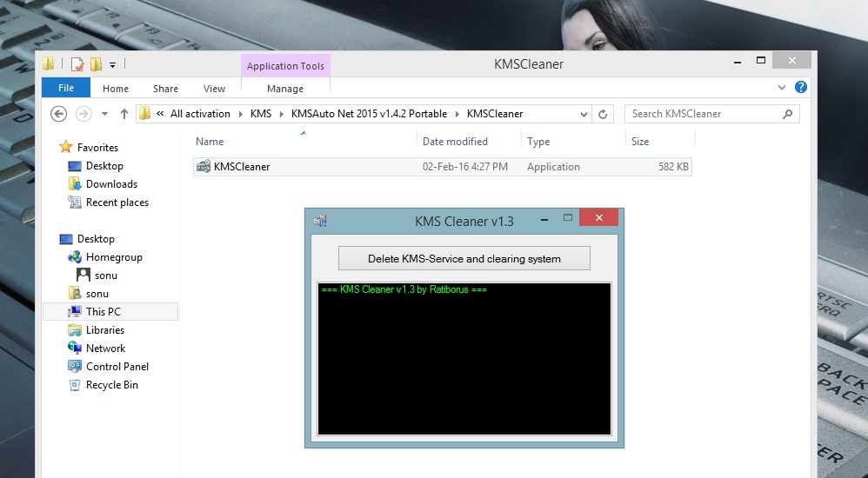Click the Control Panel icon
The height and width of the screenshot is (478, 868).
point(74,366)
